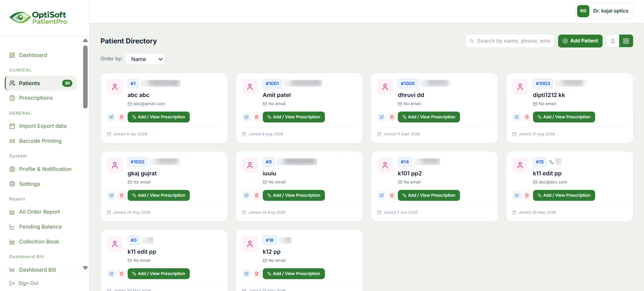Click the sidebar scrollbar thumb
644x291 pixels.
coord(85,77)
